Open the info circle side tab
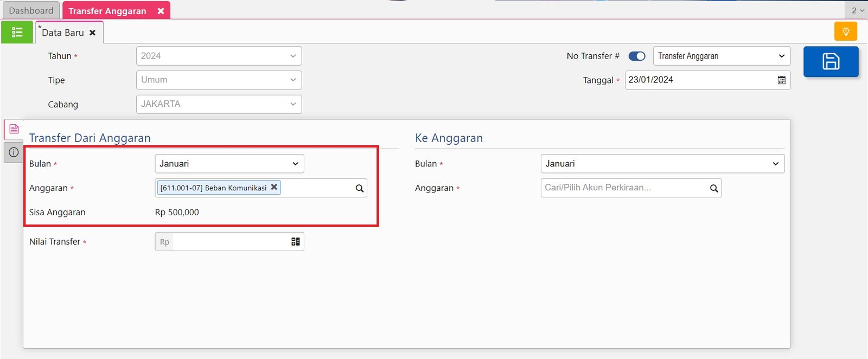 (x=14, y=152)
